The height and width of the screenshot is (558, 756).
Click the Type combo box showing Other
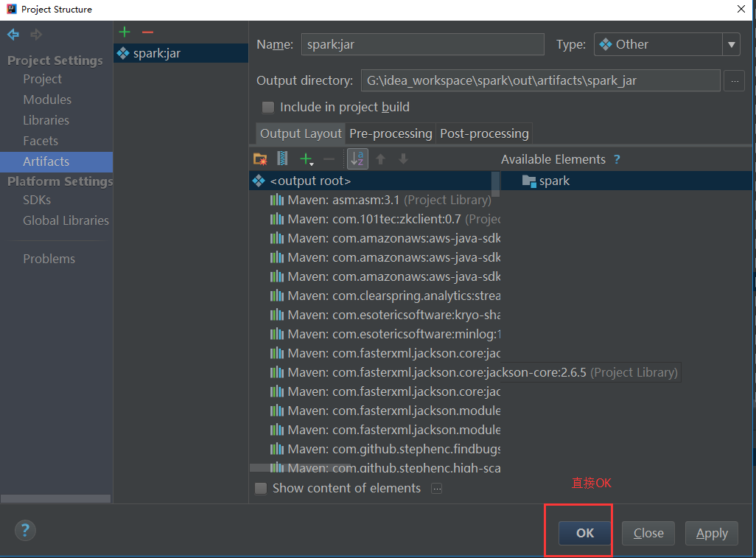click(667, 44)
